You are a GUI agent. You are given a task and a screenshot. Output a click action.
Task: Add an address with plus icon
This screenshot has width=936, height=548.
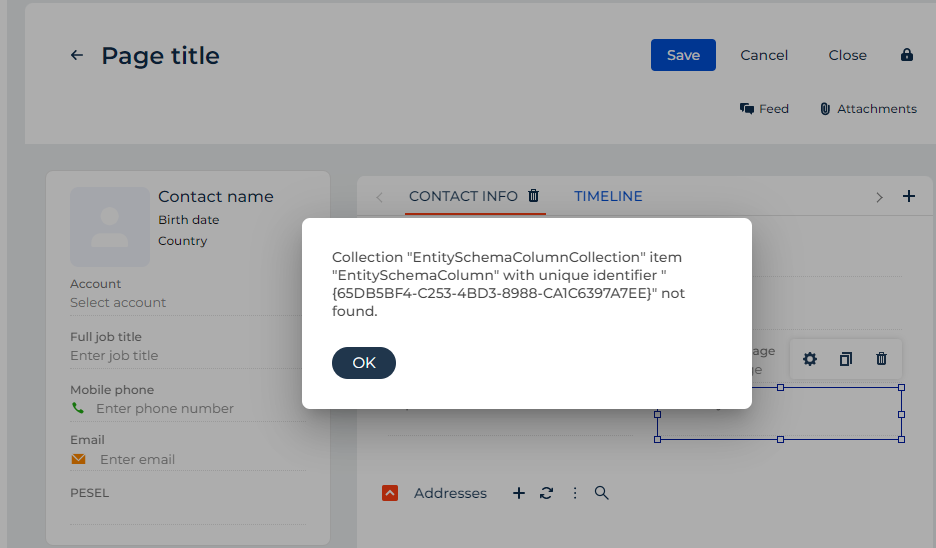(519, 493)
